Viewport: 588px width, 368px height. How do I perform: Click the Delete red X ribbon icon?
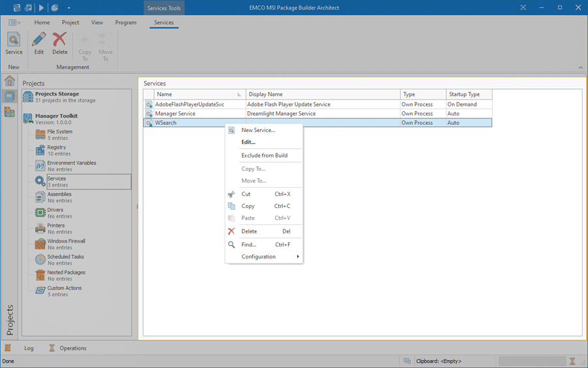(59, 39)
